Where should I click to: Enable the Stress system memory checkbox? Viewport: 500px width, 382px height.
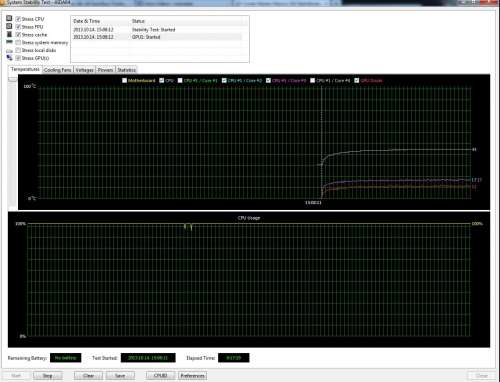[18, 42]
